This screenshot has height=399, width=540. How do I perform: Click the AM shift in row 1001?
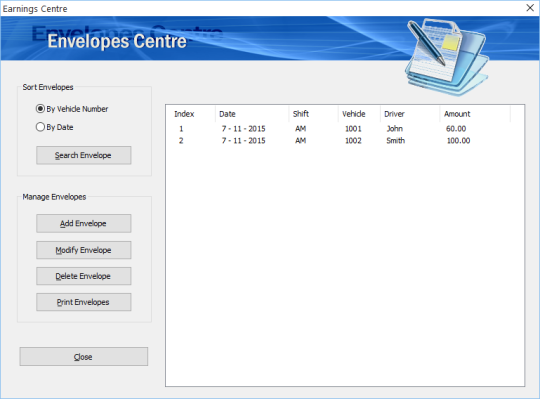pos(301,129)
